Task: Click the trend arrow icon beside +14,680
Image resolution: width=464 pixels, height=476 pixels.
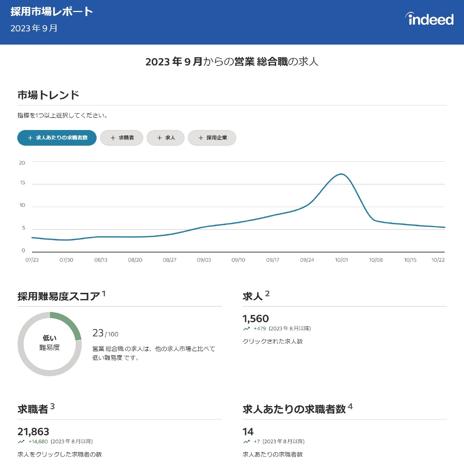Action: point(21,441)
